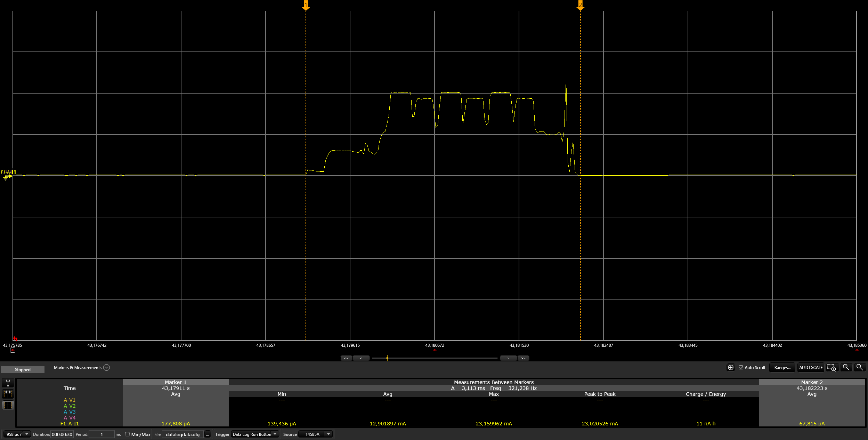Jump far forward with the >> button

tap(523, 358)
